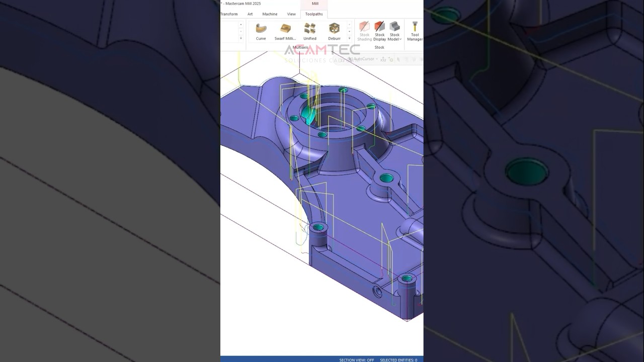Open the AutoCursor dropdown arrow
The height and width of the screenshot is (362, 644).
[377, 59]
